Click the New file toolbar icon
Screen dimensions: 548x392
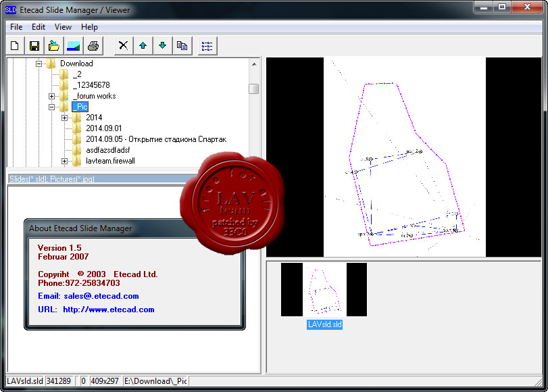(15, 46)
